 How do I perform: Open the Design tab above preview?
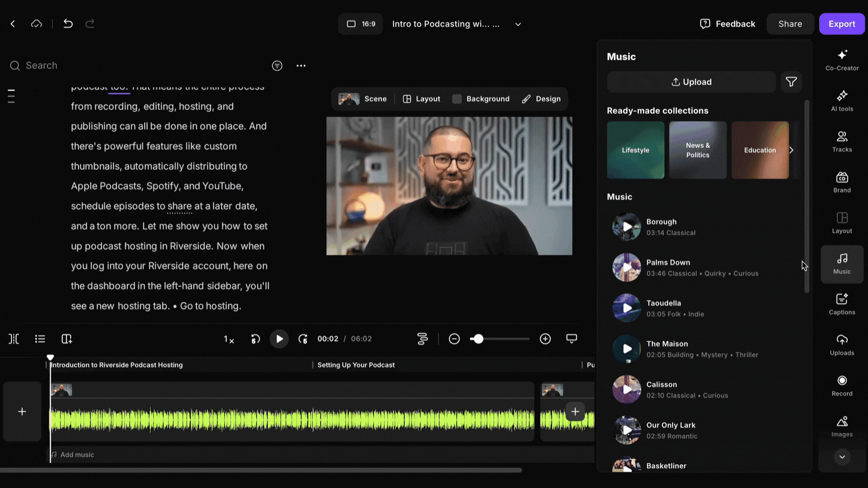[x=541, y=99]
